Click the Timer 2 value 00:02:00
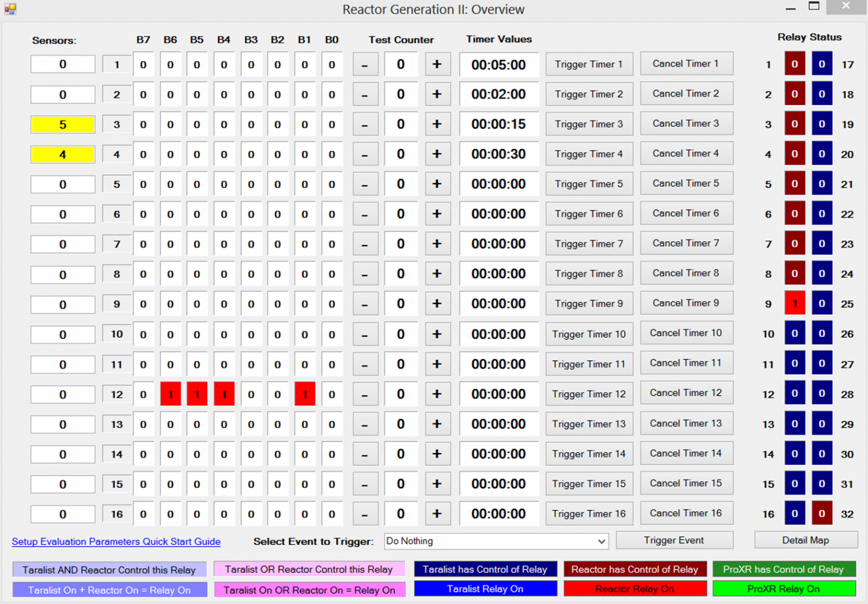This screenshot has width=868, height=604. [498, 94]
